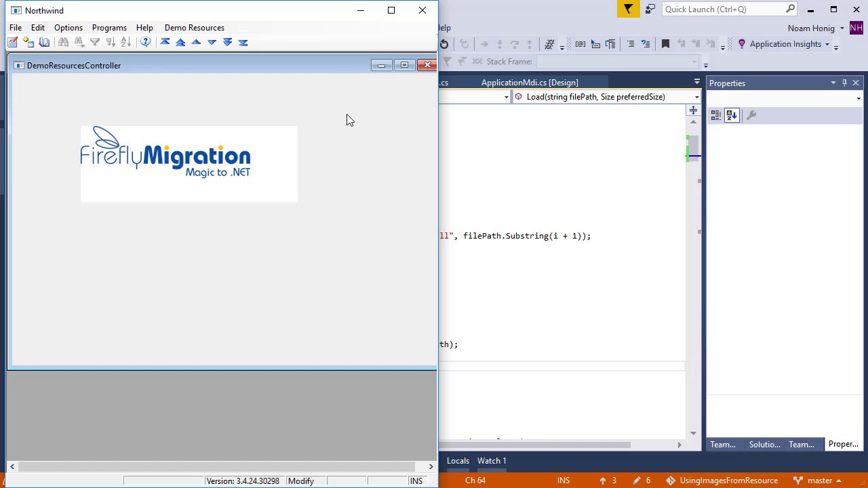Click the Application Insights lightbulb icon
The image size is (868, 488).
point(742,44)
